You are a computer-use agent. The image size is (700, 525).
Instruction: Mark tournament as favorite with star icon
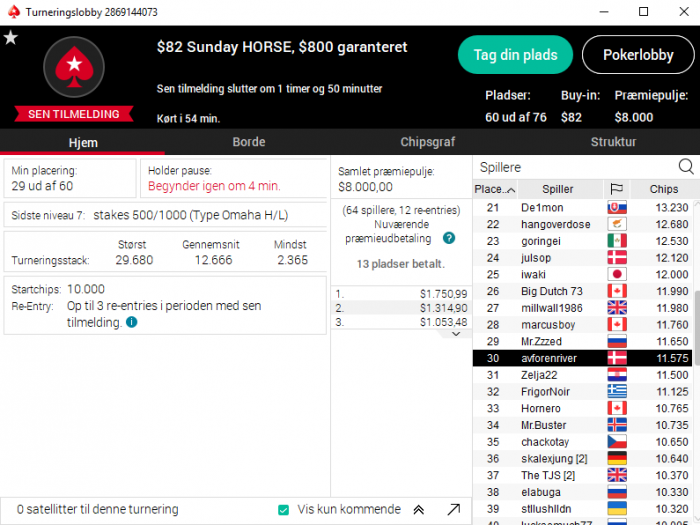(x=11, y=38)
